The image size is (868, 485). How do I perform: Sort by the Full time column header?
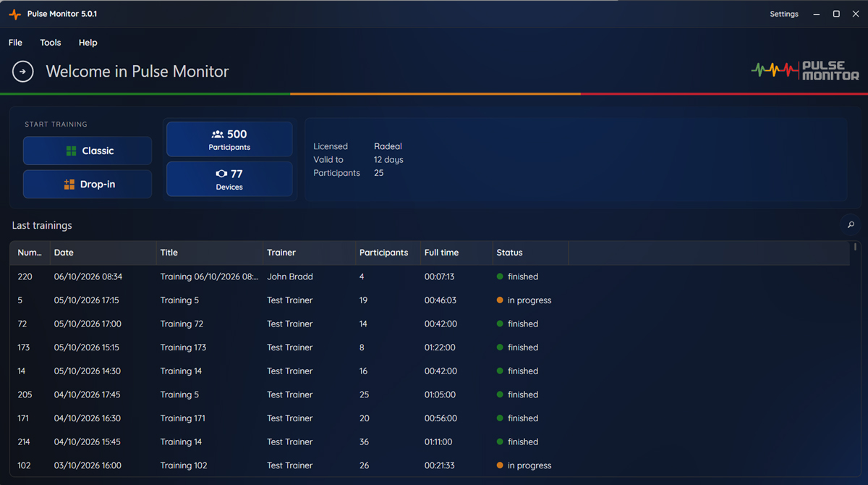point(456,253)
